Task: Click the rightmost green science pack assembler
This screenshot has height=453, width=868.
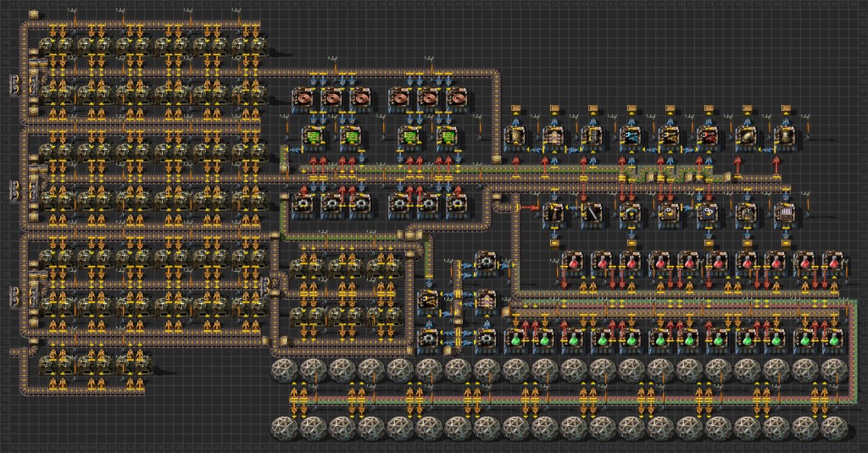Action: (832, 340)
